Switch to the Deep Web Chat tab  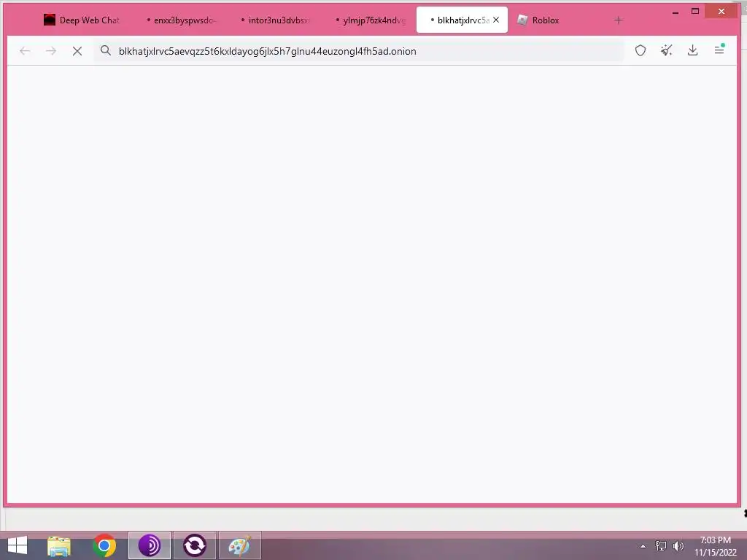pyautogui.click(x=82, y=20)
